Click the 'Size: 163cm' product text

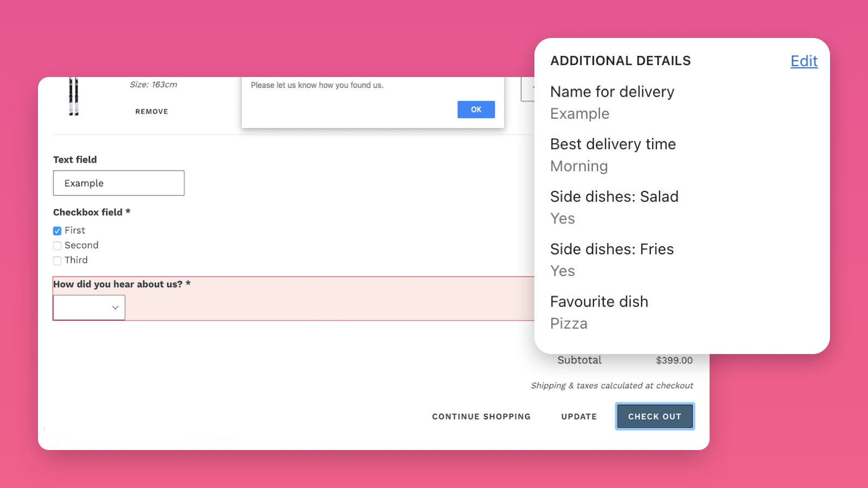pyautogui.click(x=154, y=85)
